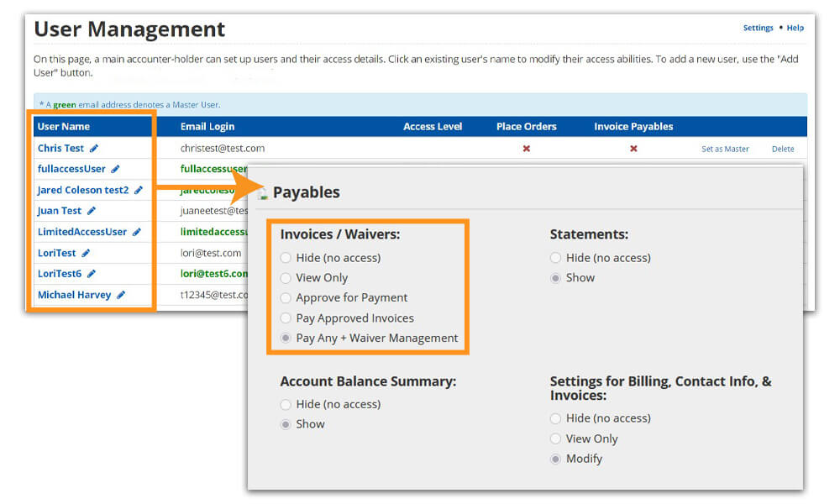Click the pencil icon next to LimitedAccessUser
Image resolution: width=840 pixels, height=504 pixels.
click(x=137, y=232)
